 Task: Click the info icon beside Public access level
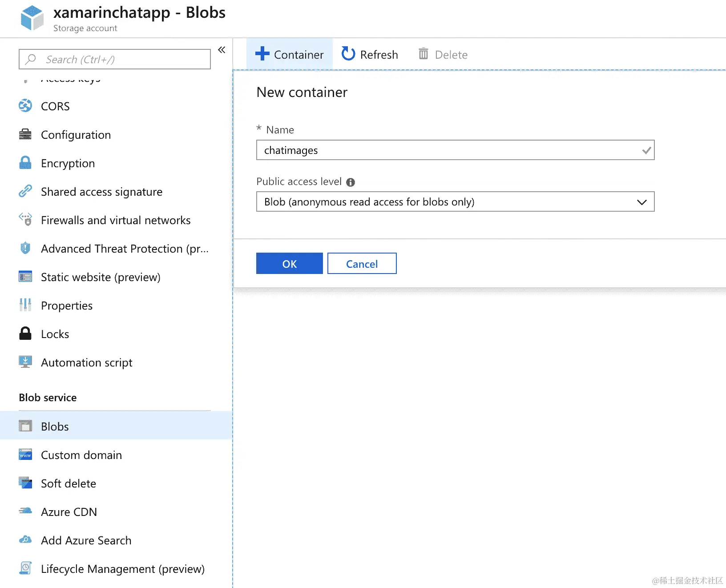click(351, 182)
